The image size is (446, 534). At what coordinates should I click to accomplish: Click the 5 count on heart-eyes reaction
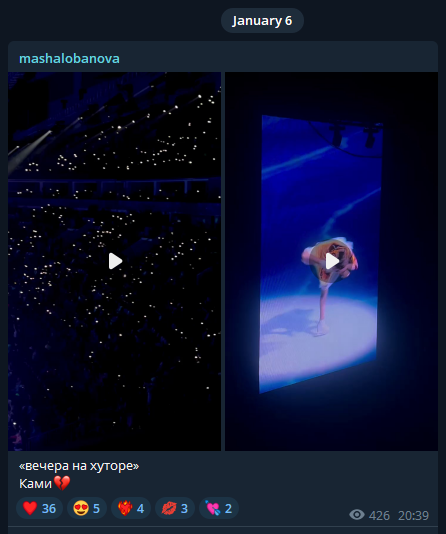pos(96,508)
